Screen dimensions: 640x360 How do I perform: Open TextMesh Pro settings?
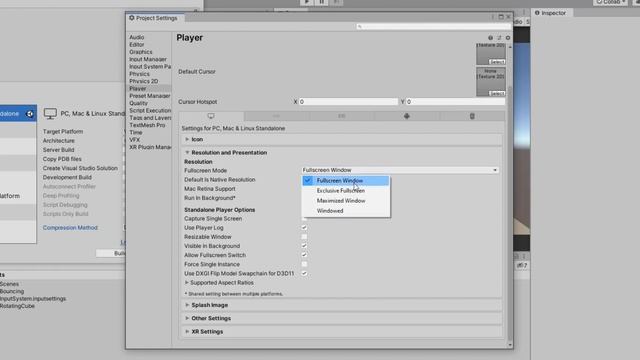point(147,125)
